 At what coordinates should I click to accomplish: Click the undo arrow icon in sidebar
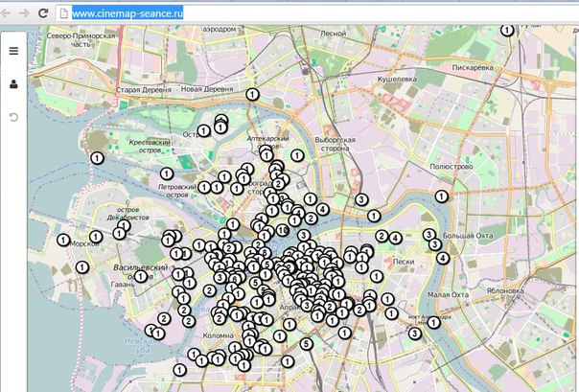(x=13, y=117)
